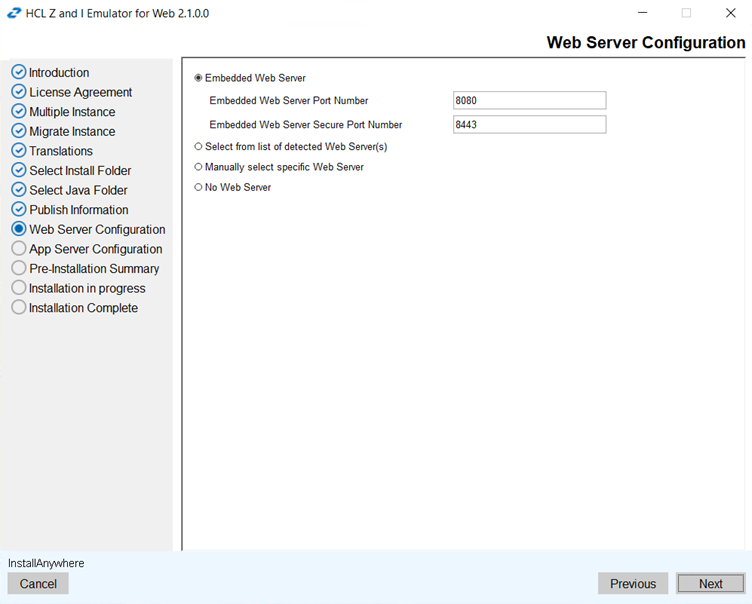Click the Migrate Instance step checkmark icon
This screenshot has width=752, height=604.
[19, 131]
